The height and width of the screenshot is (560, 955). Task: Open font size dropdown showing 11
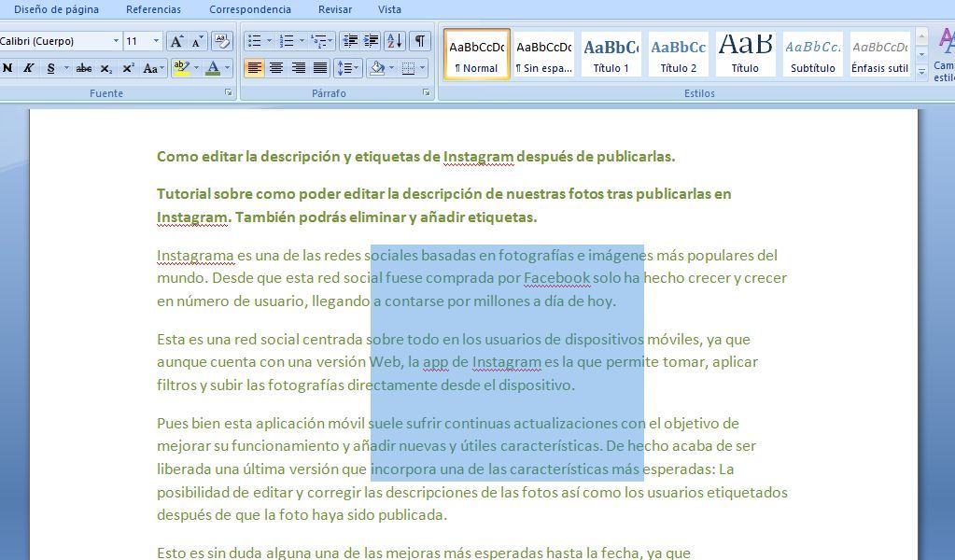[156, 41]
